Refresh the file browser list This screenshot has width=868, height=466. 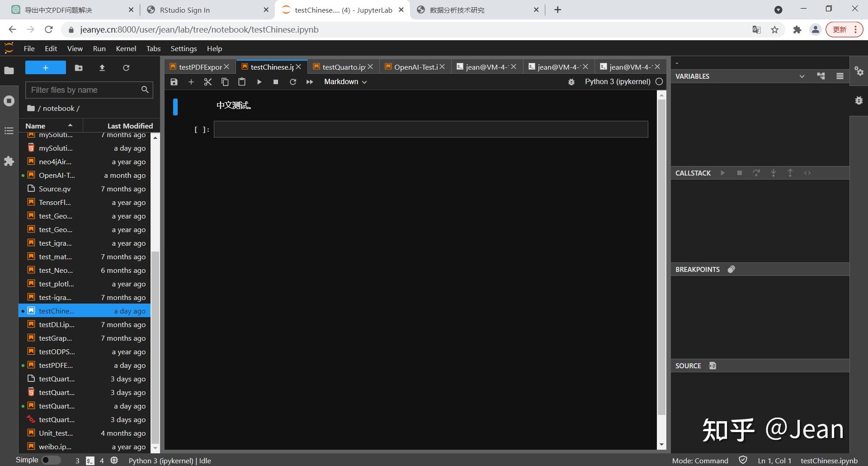126,67
